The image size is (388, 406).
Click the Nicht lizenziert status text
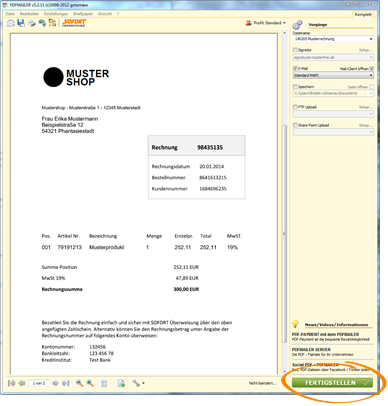263,383
